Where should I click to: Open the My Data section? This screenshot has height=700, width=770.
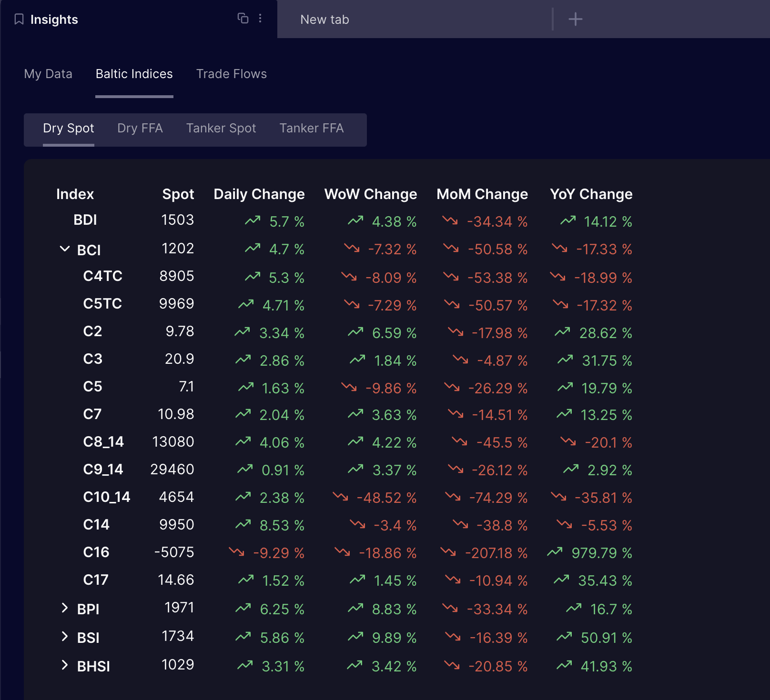coord(48,74)
